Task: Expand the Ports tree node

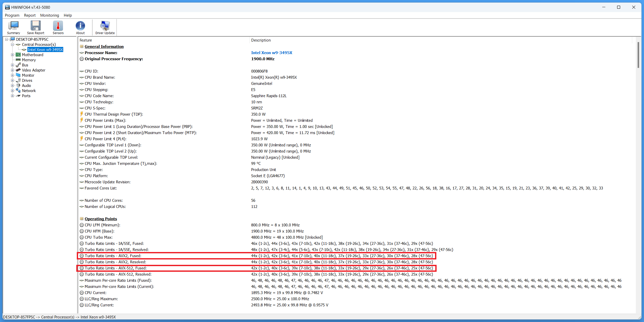Action: [x=12, y=96]
